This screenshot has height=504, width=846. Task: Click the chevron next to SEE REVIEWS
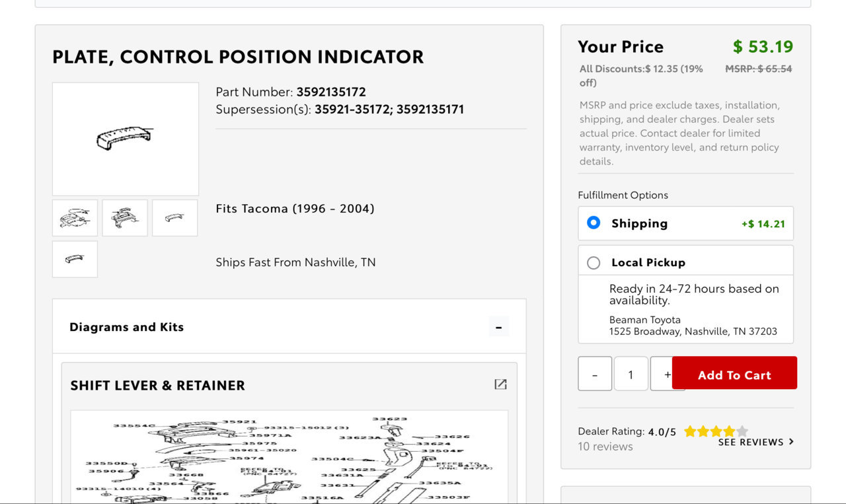click(791, 442)
